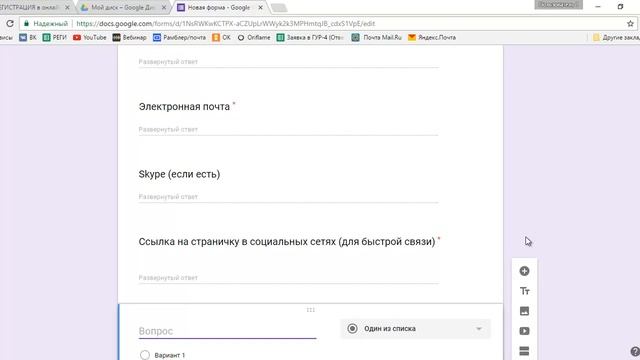
Task: Bookmark this page with star icon
Action: [x=630, y=24]
